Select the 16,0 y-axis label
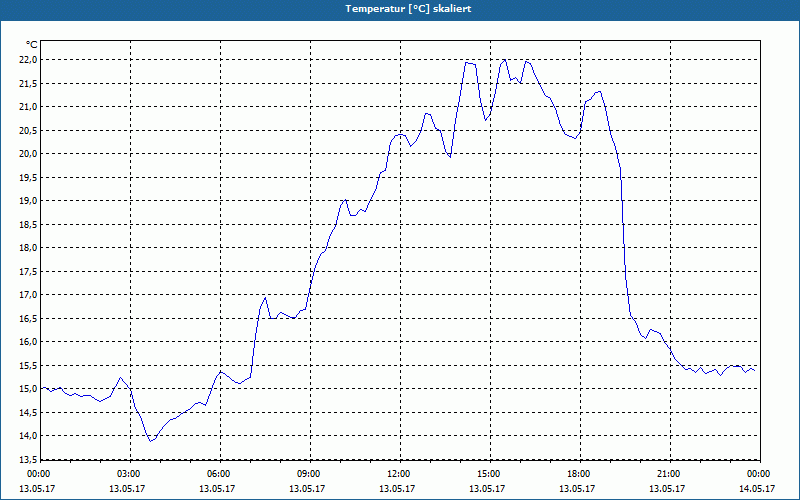800x500 pixels. point(29,341)
